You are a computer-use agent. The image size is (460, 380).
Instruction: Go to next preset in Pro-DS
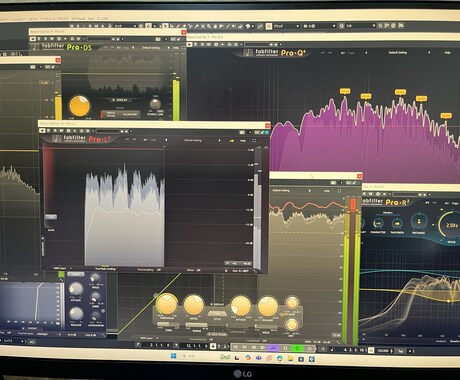point(169,48)
